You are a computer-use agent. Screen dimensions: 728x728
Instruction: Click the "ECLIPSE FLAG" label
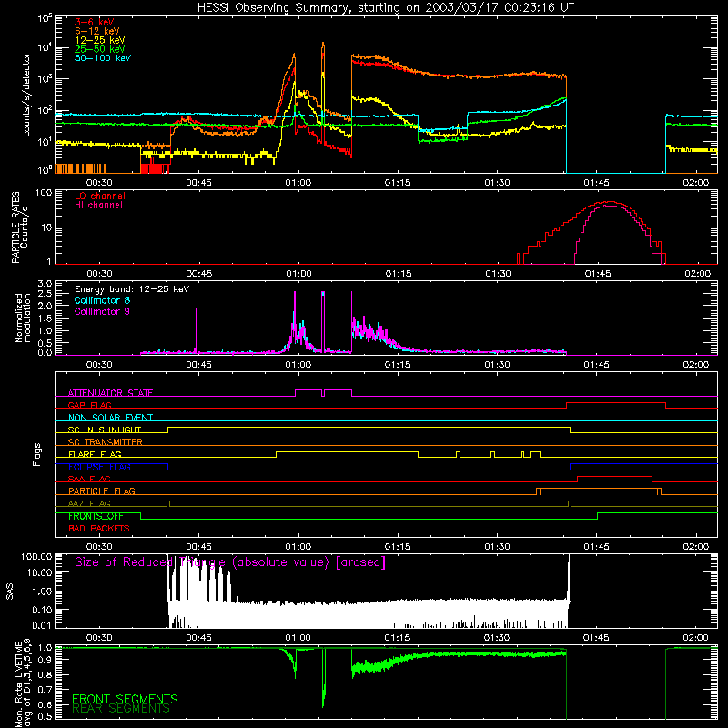coord(99,467)
